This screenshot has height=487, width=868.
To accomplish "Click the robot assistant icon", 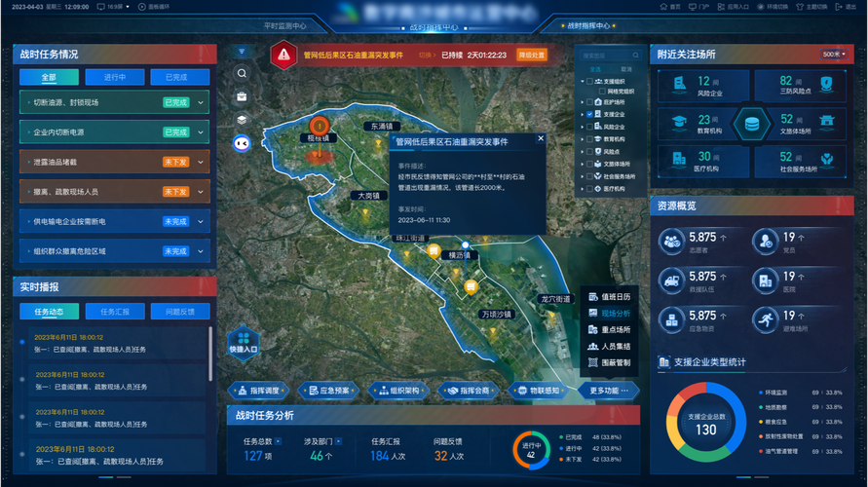I will coord(242,142).
